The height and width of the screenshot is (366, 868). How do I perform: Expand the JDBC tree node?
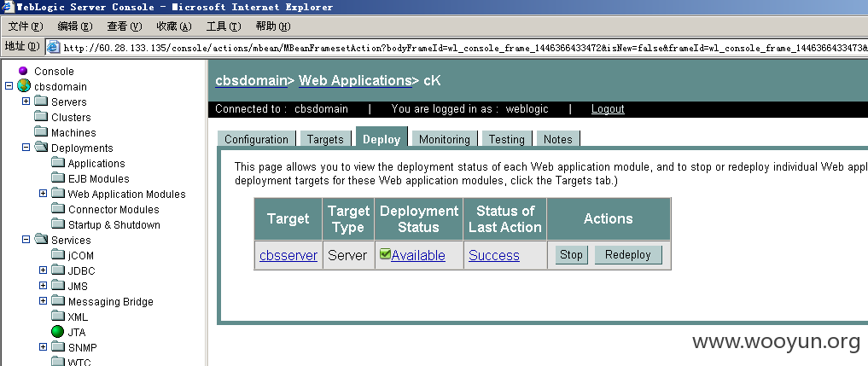[x=43, y=270]
